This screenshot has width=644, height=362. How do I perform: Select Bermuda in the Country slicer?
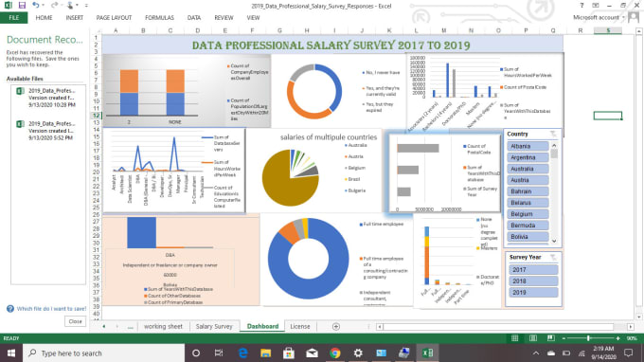[x=528, y=226]
